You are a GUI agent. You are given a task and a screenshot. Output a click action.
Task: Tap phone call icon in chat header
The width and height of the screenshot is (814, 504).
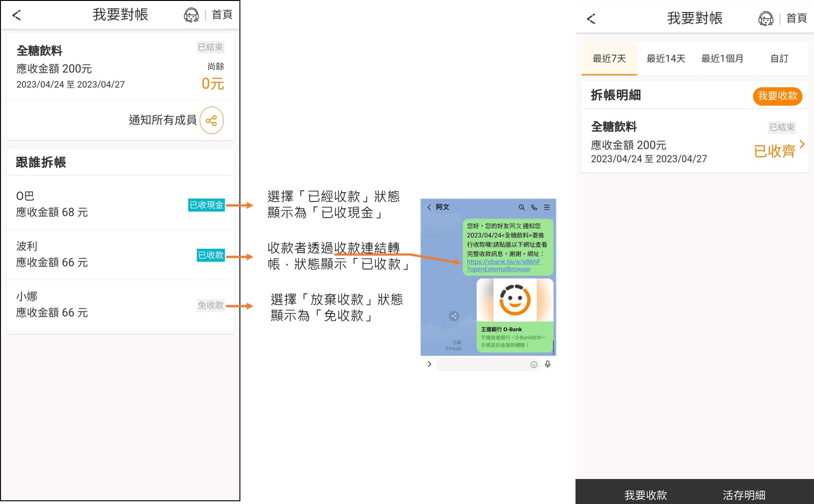(534, 207)
